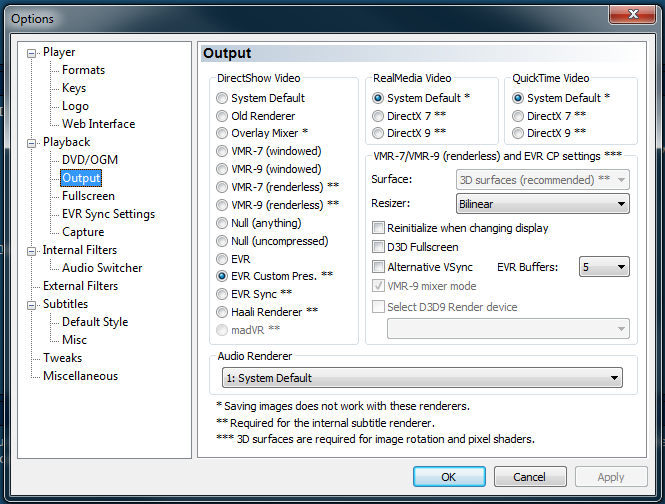Click the Cancel button
The width and height of the screenshot is (665, 504).
click(529, 477)
